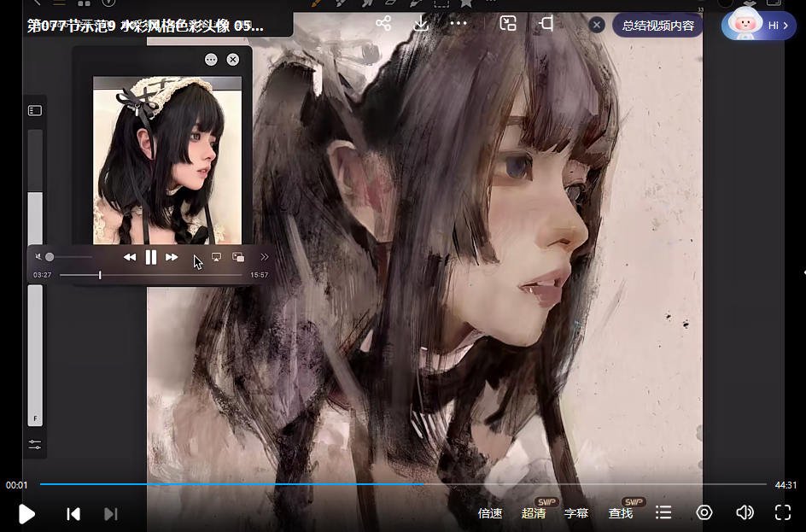Click the panel icon at top of left sidebar

click(34, 109)
